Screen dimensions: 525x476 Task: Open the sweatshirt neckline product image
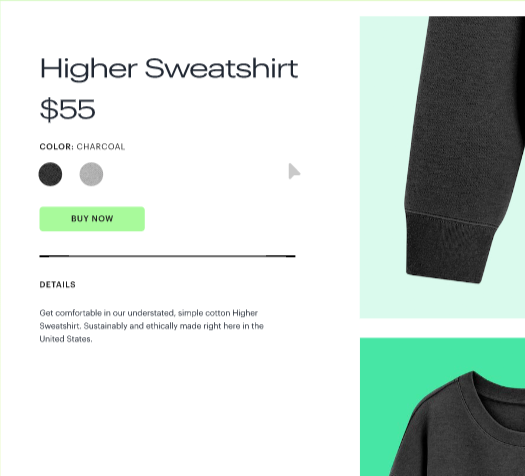[442, 407]
